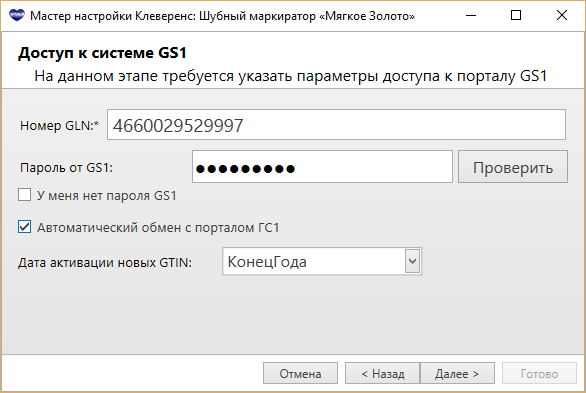
Task: Open the "КонецГода" combo box
Action: [322, 261]
